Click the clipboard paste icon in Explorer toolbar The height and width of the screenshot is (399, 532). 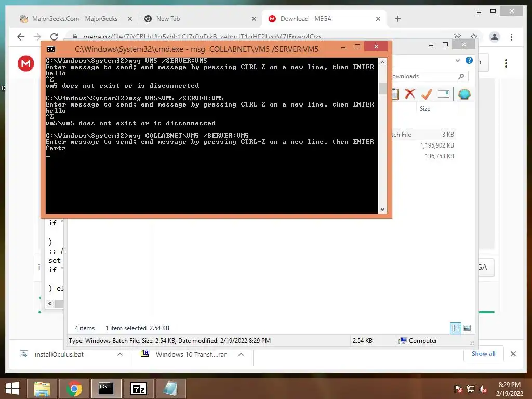395,94
